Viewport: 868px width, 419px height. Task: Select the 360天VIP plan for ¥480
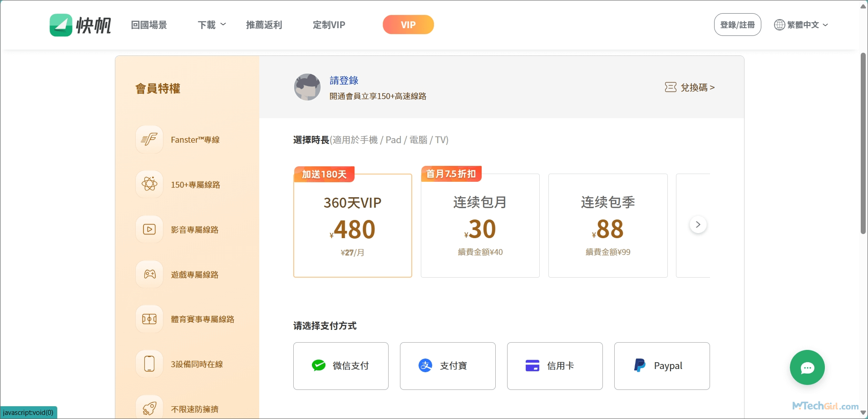353,226
